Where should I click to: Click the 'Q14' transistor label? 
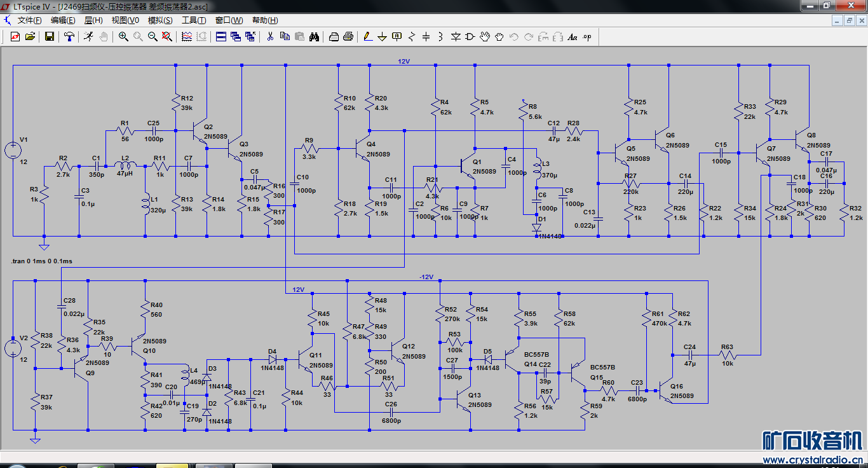[531, 364]
